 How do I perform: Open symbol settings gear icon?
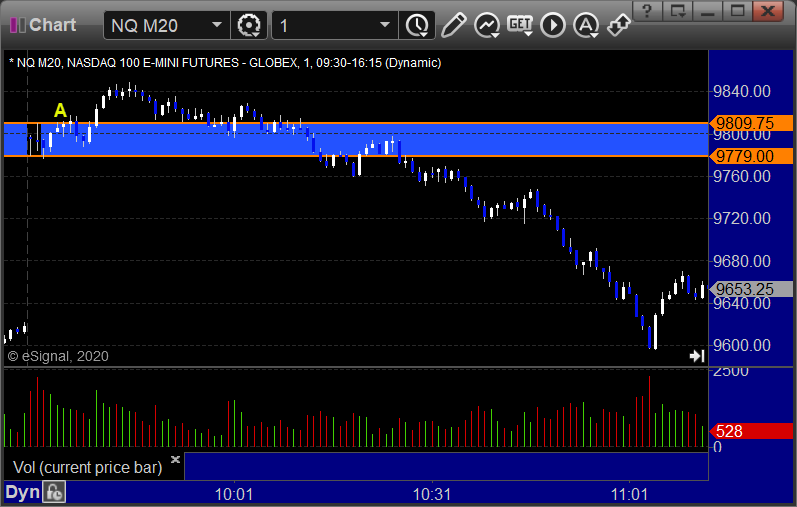tap(249, 25)
